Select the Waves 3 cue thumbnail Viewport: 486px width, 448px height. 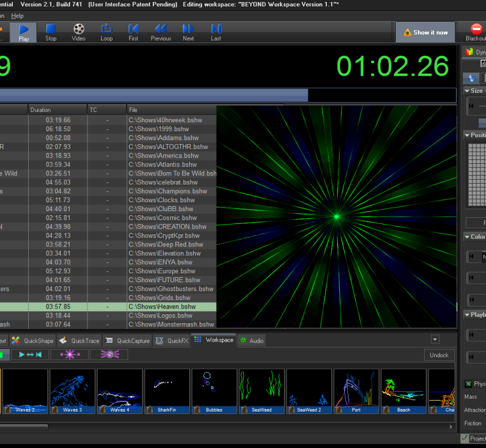[x=72, y=391]
